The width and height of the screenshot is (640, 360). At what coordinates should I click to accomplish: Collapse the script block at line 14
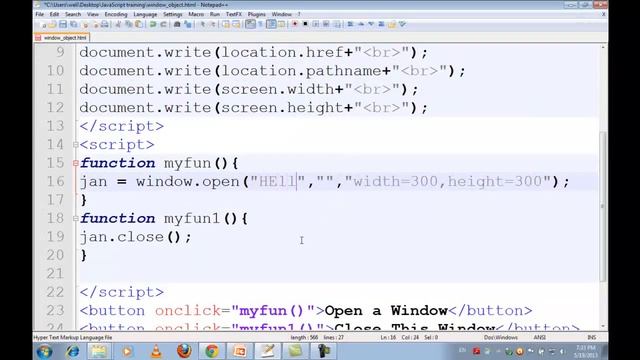tap(76, 144)
